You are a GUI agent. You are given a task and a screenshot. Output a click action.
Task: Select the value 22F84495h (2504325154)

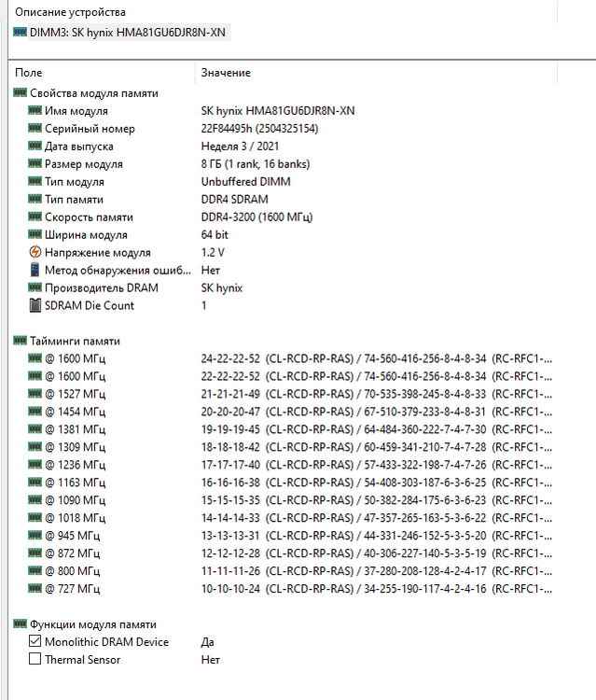tap(259, 129)
